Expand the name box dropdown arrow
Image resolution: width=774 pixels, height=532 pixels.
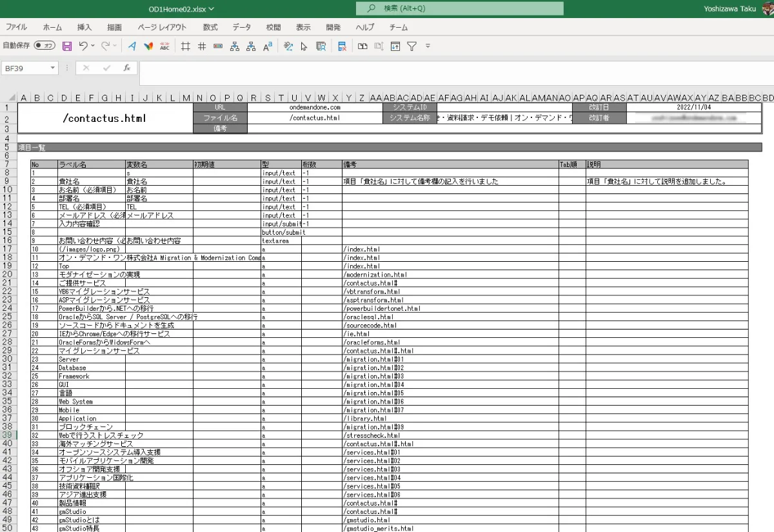pos(53,68)
